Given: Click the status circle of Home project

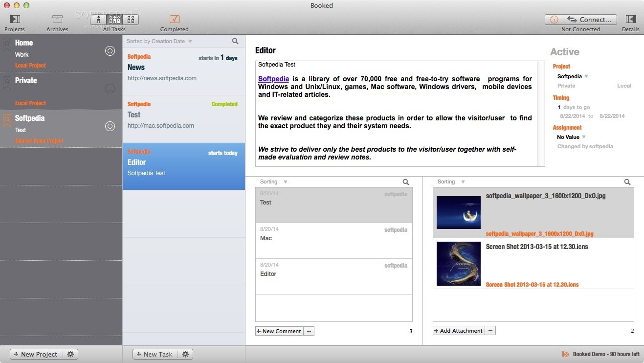Looking at the screenshot, I should pyautogui.click(x=110, y=50).
